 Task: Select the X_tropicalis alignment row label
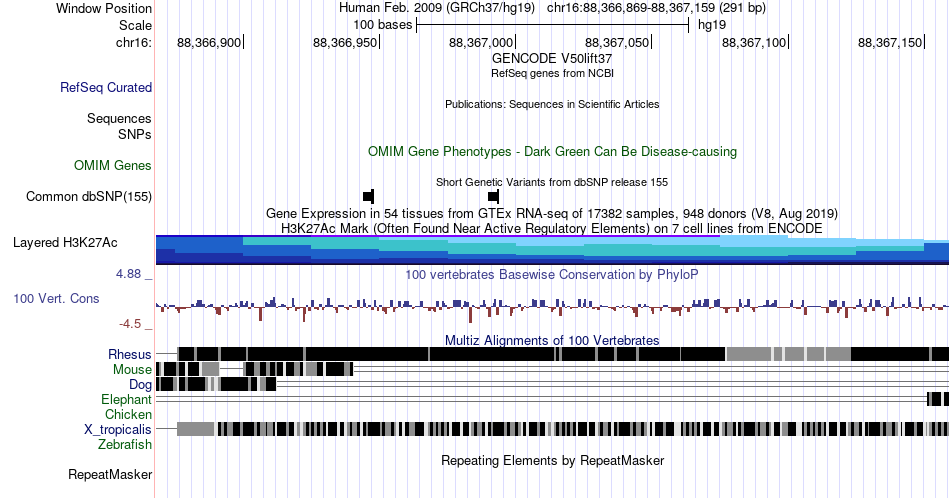[x=118, y=429]
